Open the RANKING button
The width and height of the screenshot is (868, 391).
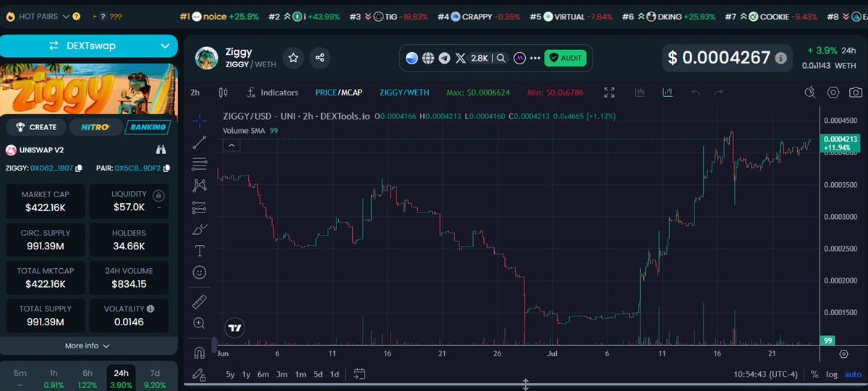coord(148,127)
